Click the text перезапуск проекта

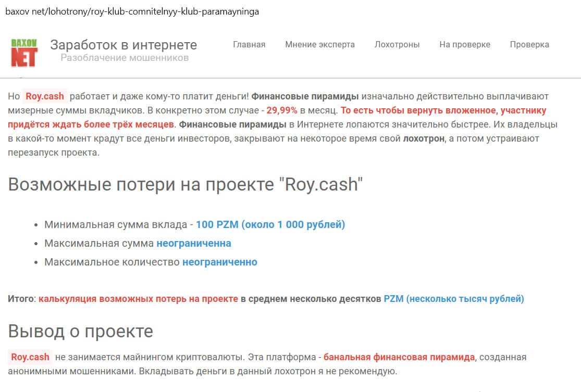point(54,153)
